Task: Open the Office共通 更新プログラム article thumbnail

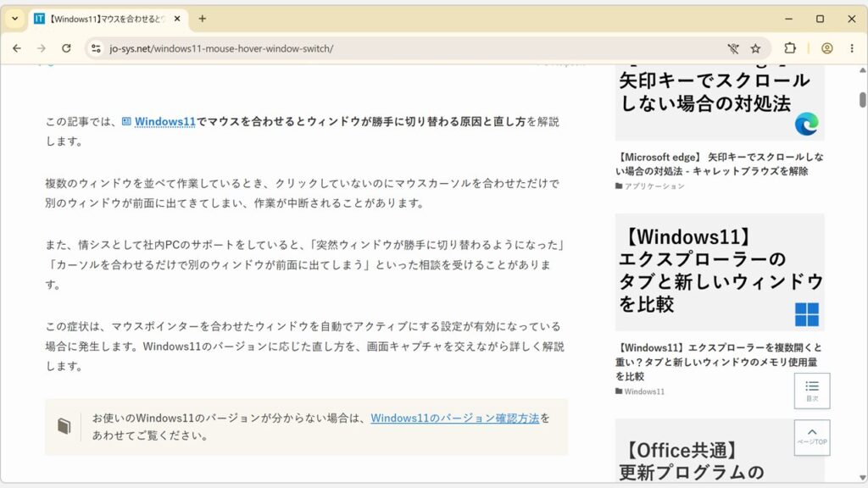Action: coord(720,451)
